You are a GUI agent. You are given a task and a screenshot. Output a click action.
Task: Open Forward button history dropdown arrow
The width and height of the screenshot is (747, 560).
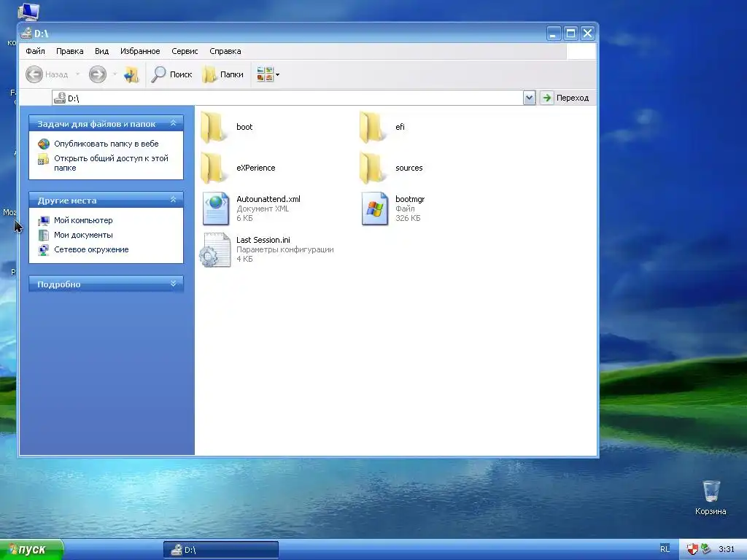pos(115,74)
